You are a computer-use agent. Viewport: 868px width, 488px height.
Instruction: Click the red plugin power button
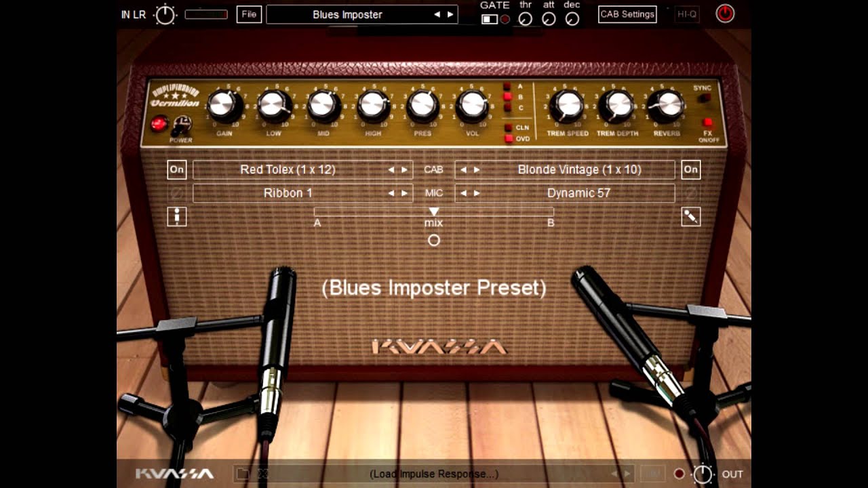click(x=725, y=14)
